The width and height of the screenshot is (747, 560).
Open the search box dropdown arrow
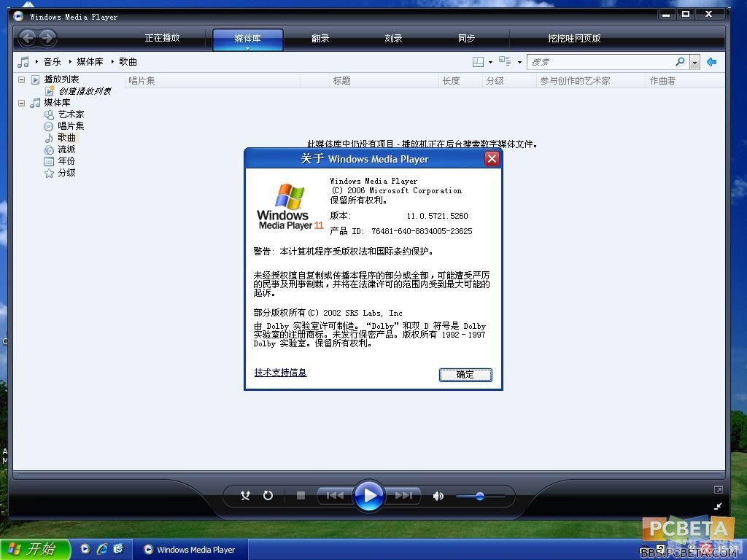pyautogui.click(x=694, y=62)
